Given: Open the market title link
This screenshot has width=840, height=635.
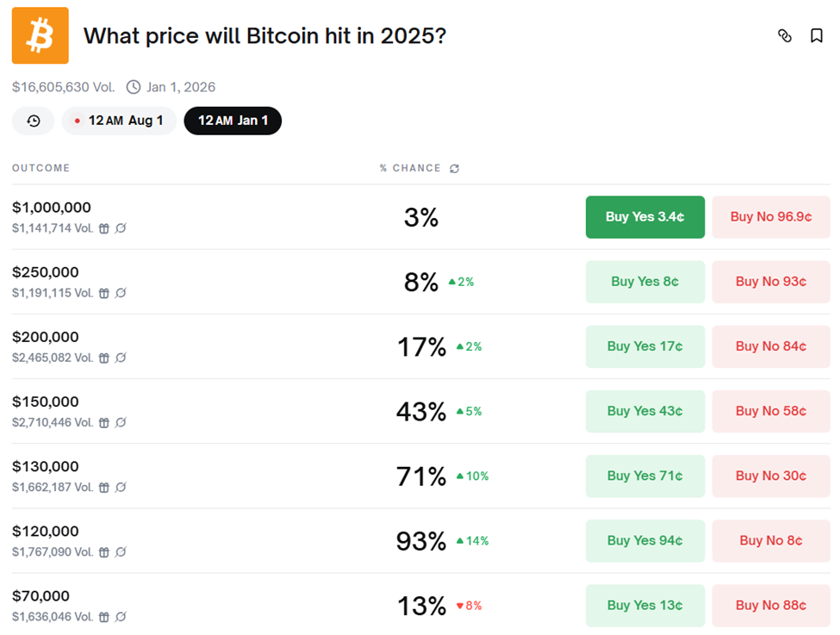Looking at the screenshot, I should pyautogui.click(x=266, y=36).
